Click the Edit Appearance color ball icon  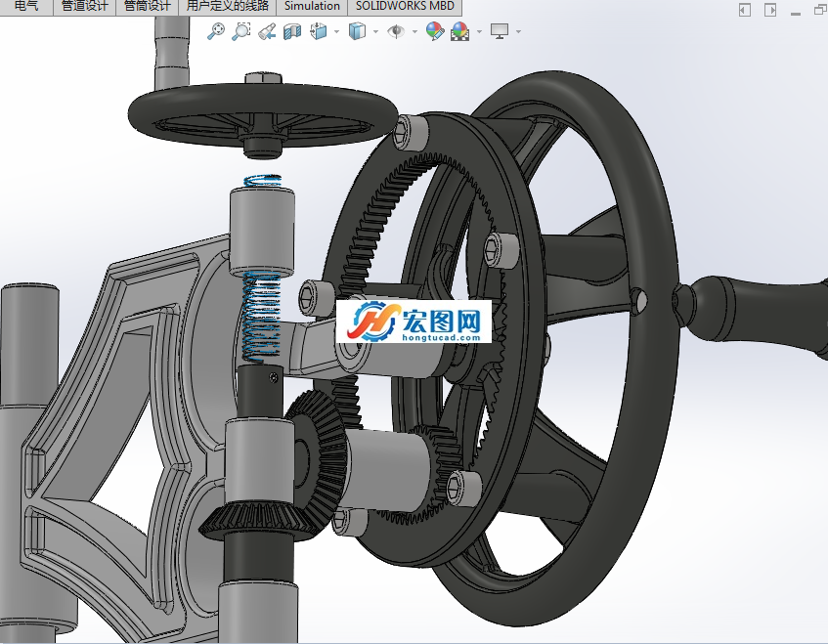pos(435,31)
